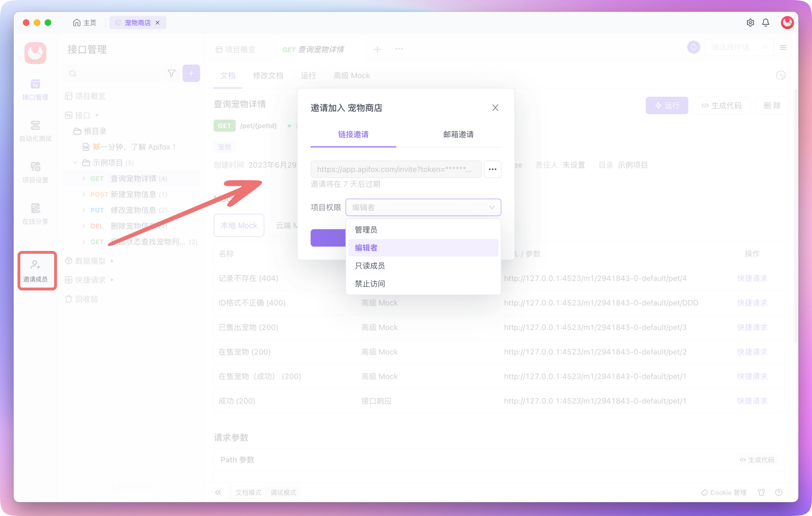Click the help question mark icon

coord(779,492)
